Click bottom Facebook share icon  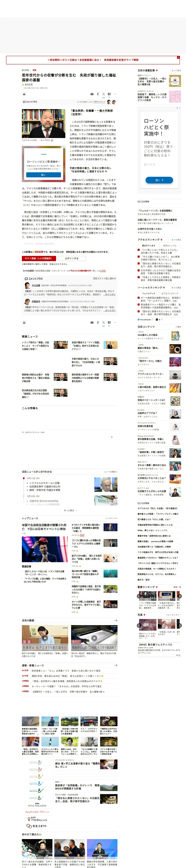pos(98,322)
